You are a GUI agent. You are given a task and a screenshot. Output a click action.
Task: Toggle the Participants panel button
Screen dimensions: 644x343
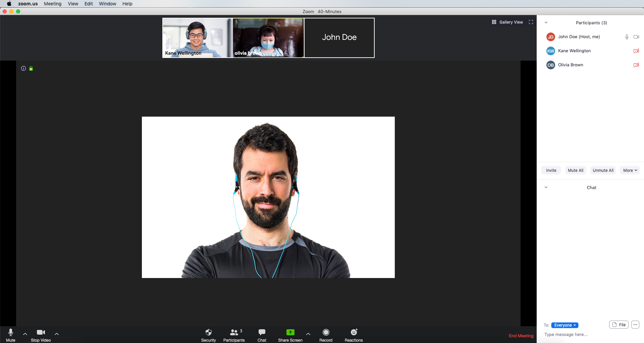(234, 332)
